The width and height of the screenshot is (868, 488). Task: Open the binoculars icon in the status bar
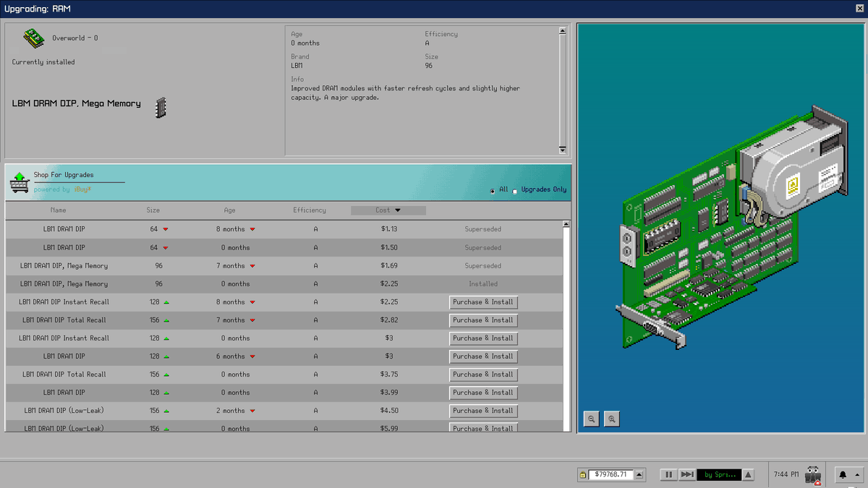tap(814, 475)
